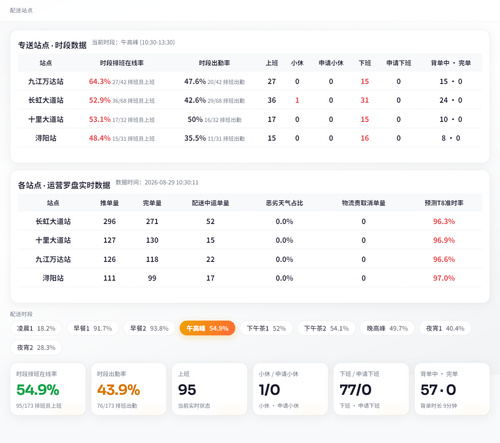500x443 pixels.
Task: Click the 35.5% attendance rate value
Action: [195, 138]
